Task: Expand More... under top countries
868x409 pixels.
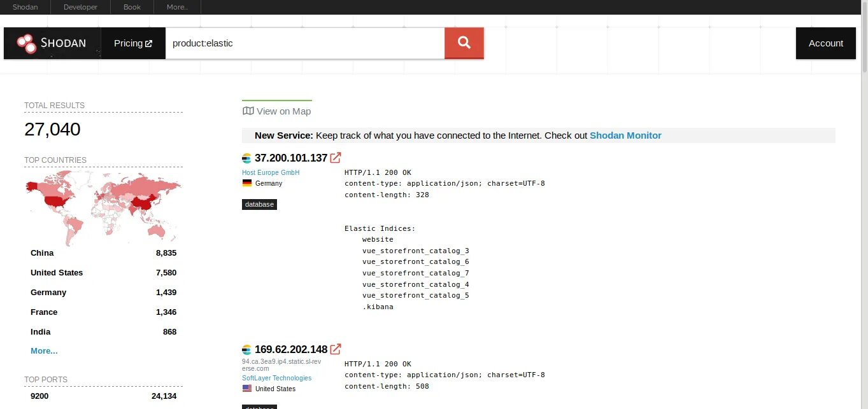Action: tap(44, 351)
